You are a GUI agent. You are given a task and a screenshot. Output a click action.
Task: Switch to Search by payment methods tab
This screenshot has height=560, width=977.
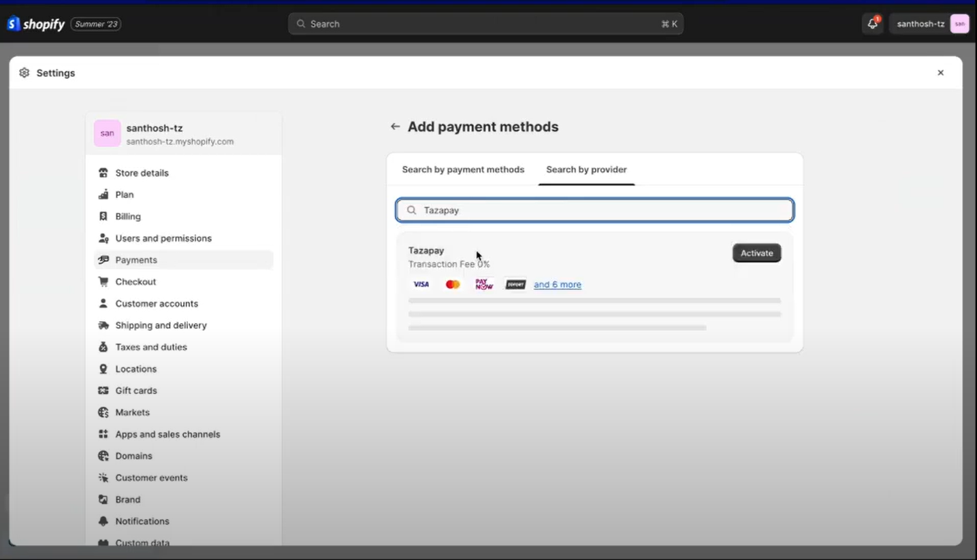463,169
